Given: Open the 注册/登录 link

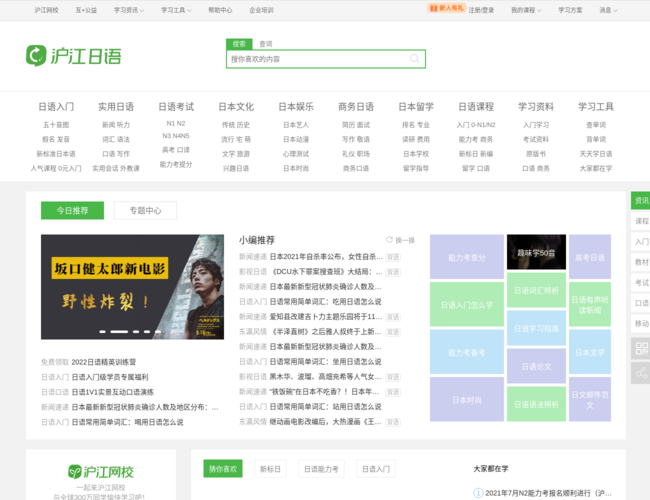Looking at the screenshot, I should 481,10.
